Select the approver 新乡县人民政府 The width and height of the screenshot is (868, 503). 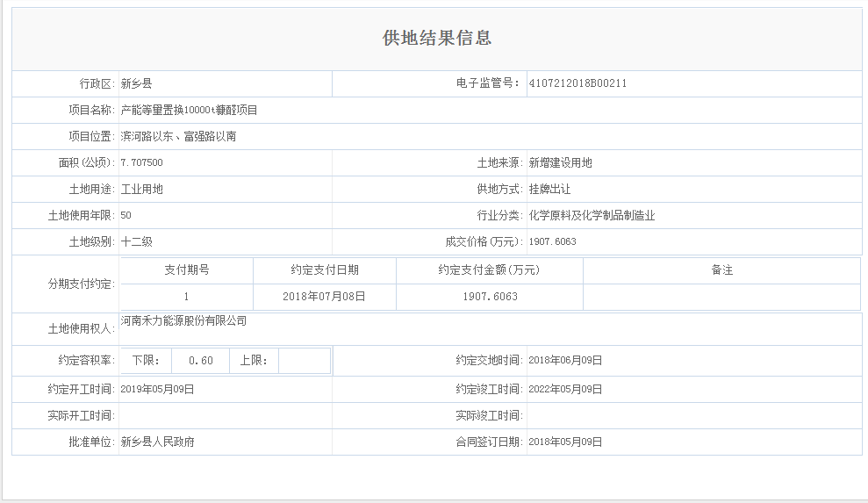click(157, 442)
